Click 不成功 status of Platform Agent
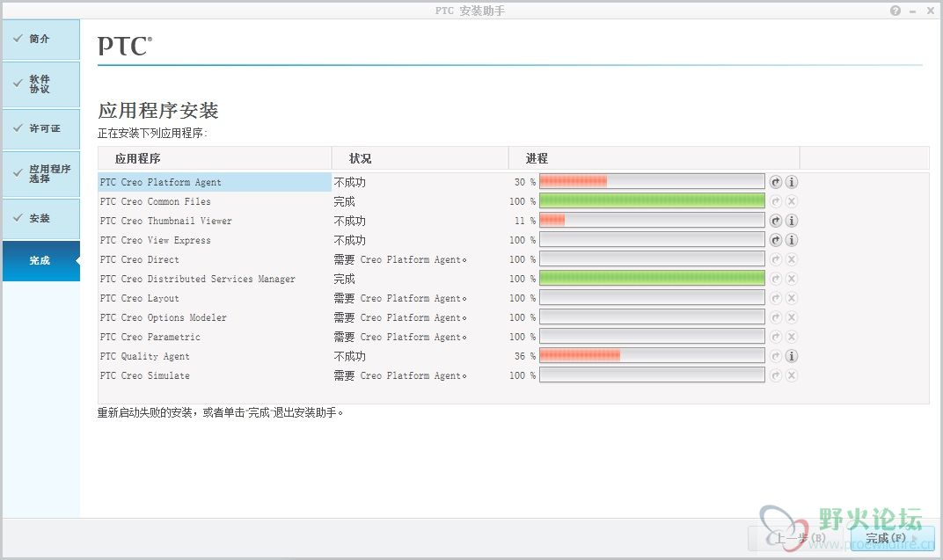943x560 pixels. click(349, 182)
